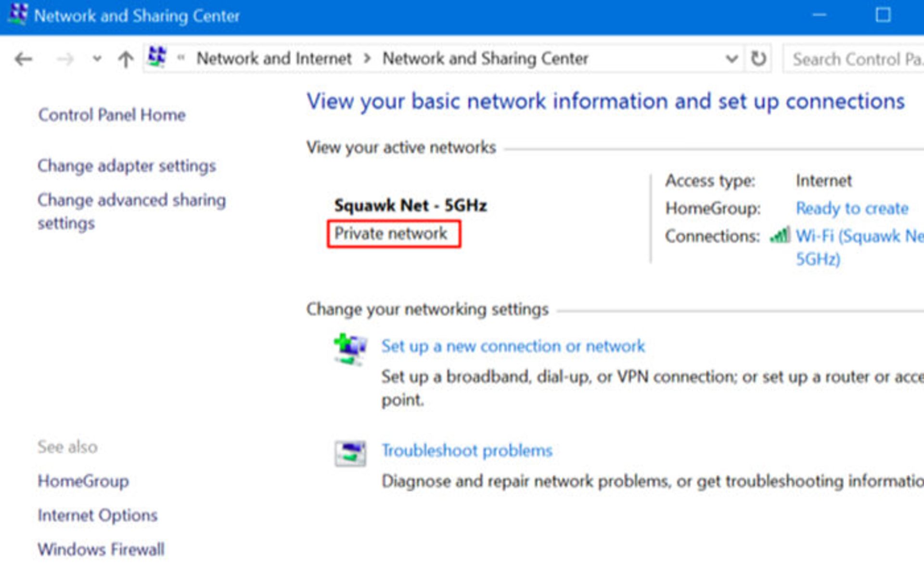The image size is (924, 581).
Task: Click the Network and Internet breadcrumb
Action: (274, 59)
